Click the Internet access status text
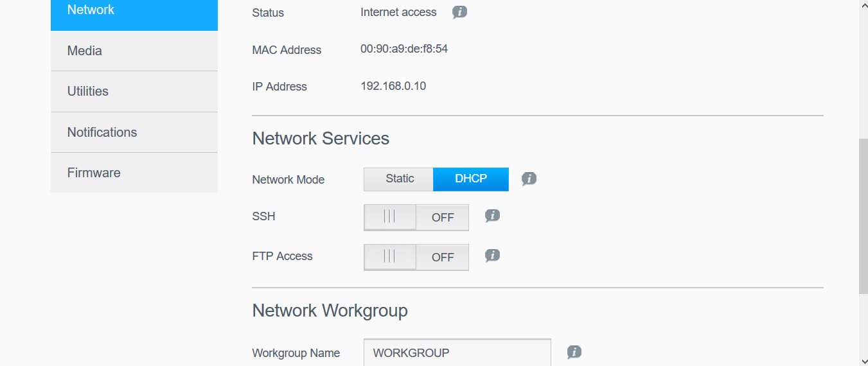The image size is (868, 366). click(x=398, y=12)
